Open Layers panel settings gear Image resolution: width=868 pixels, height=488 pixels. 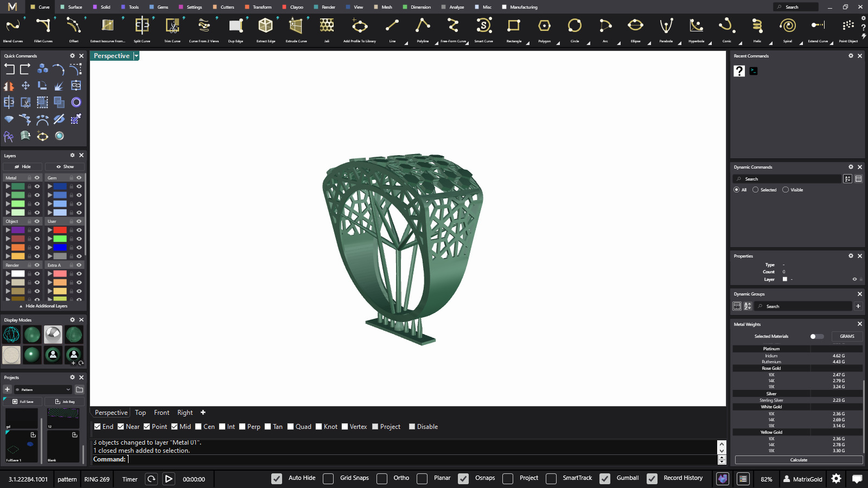pos(72,155)
